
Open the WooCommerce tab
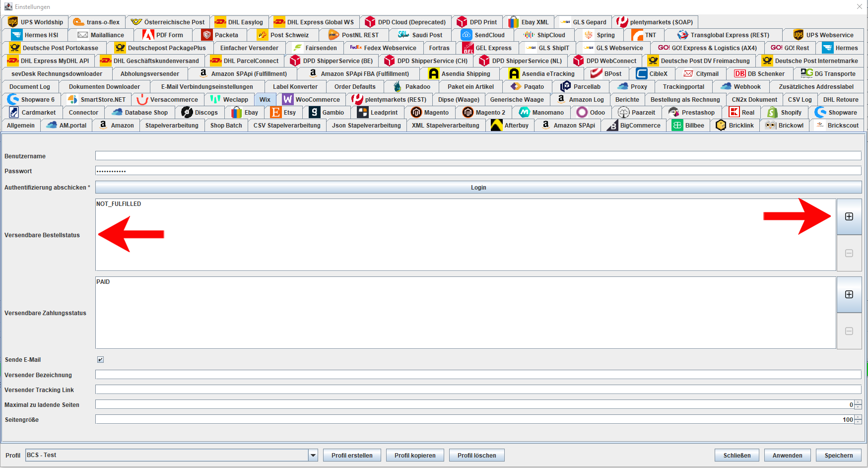312,99
